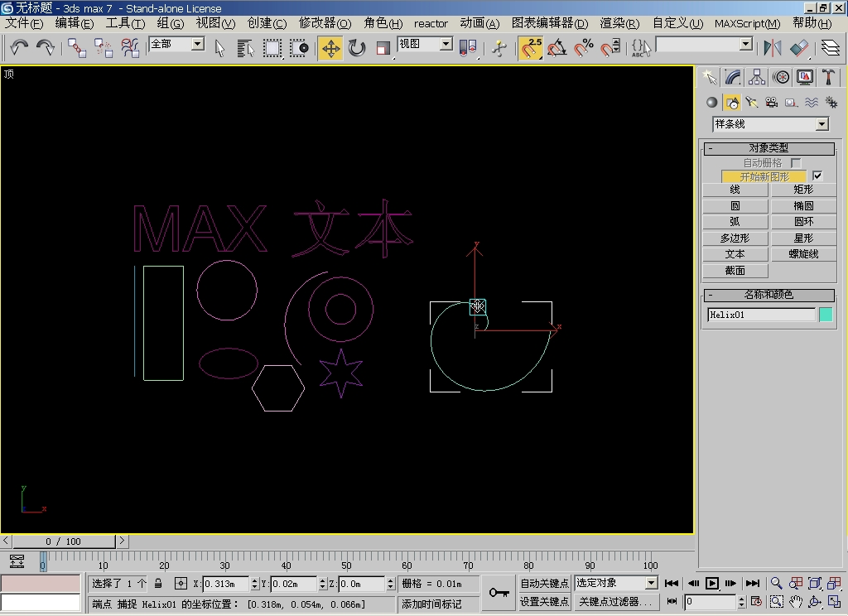Collapse the 名称和颜色 rollout

pos(768,294)
